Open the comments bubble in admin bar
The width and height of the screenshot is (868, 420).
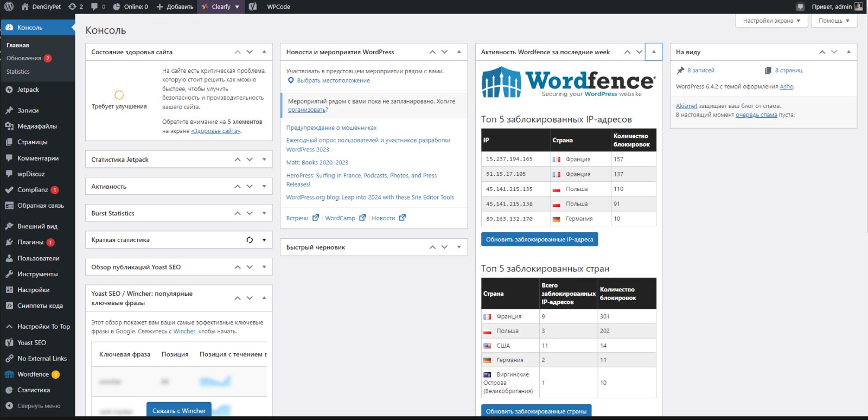click(98, 7)
